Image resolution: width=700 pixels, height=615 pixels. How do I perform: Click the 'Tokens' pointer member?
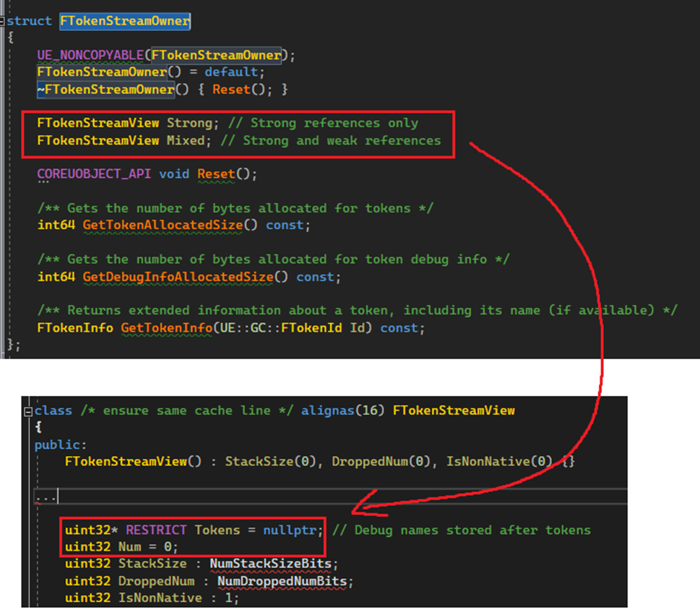coord(217,530)
